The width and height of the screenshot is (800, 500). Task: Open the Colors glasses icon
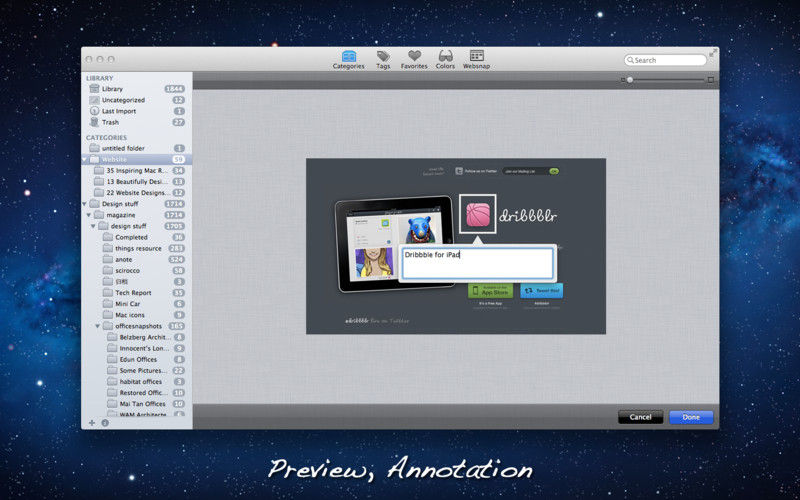(445, 58)
